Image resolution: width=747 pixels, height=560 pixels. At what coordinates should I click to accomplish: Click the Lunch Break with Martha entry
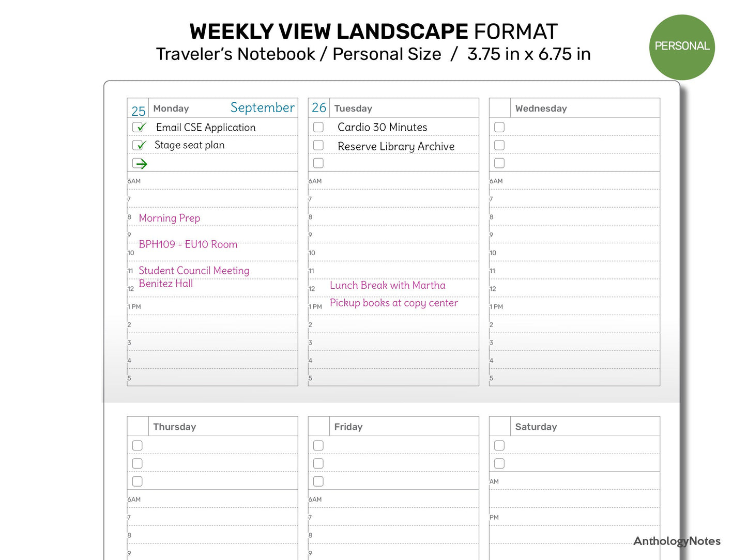click(387, 285)
